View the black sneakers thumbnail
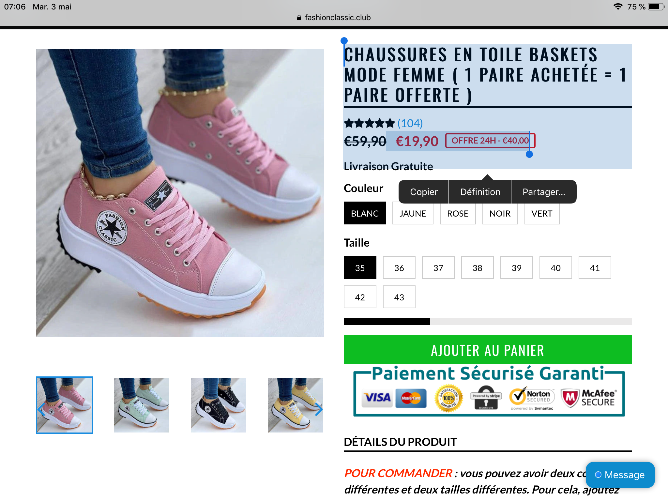This screenshot has width=668, height=501. [x=218, y=405]
